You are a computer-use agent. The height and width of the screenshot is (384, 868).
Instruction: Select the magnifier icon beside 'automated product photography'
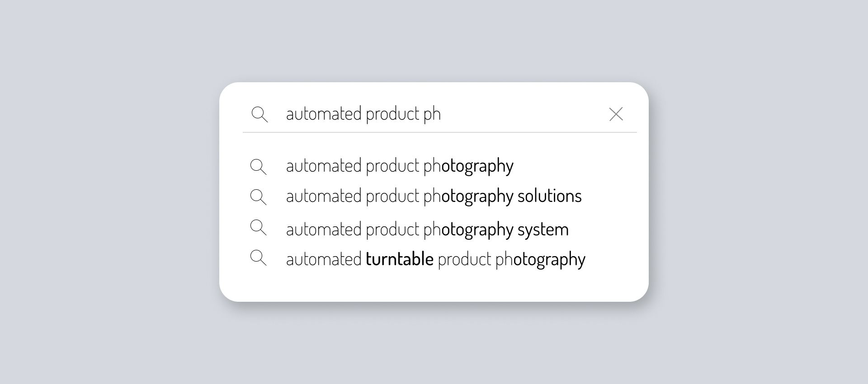click(259, 167)
